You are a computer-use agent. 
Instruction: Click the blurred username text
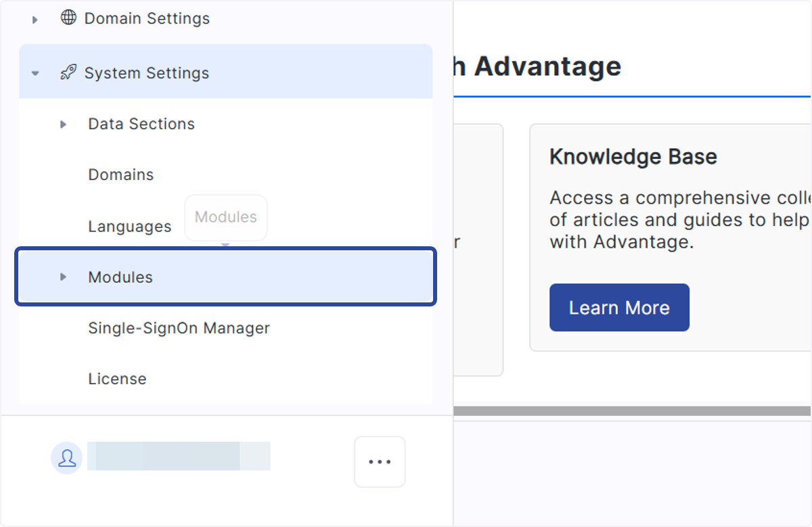(x=179, y=456)
